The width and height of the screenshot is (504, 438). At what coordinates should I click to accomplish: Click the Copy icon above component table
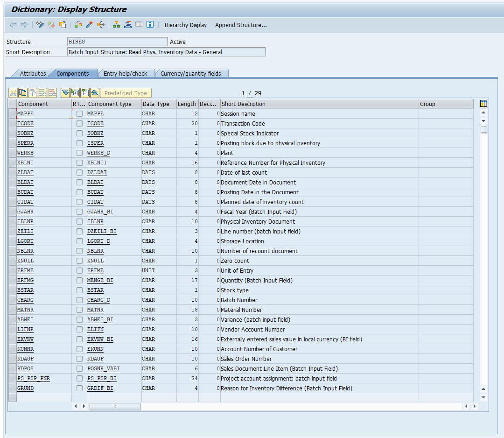pyautogui.click(x=22, y=93)
